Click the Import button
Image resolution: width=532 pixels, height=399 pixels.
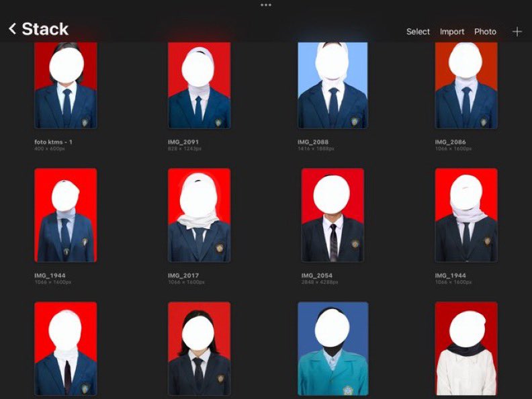pos(452,32)
